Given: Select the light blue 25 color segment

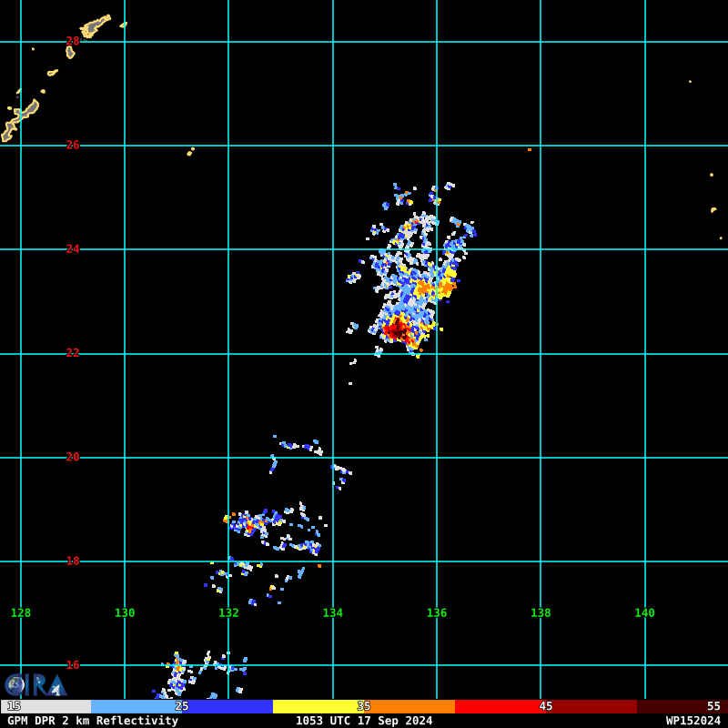Looking at the screenshot, I should pyautogui.click(x=136, y=706).
